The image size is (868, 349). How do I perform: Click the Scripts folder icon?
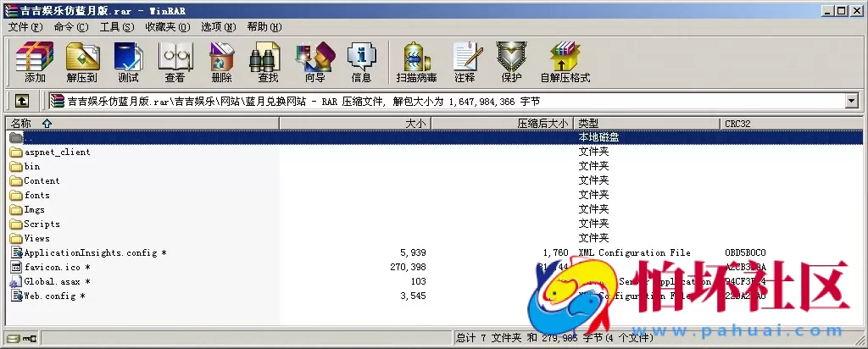16,224
